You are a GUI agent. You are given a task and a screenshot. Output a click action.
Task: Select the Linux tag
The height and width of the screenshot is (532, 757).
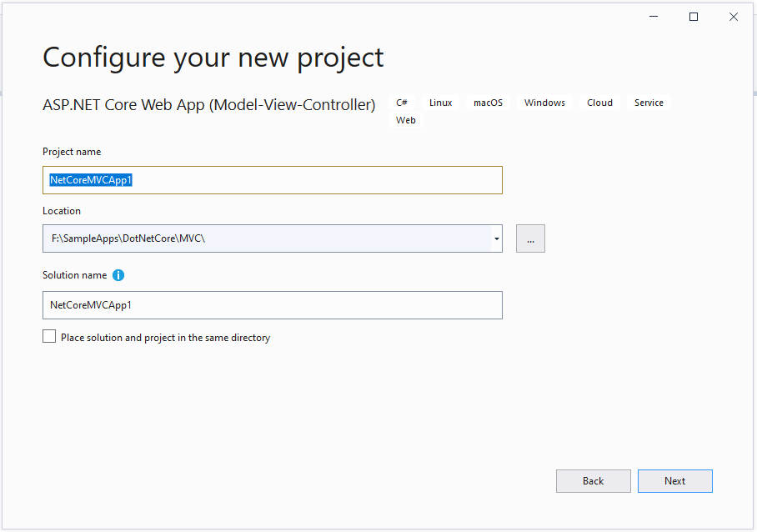point(441,103)
